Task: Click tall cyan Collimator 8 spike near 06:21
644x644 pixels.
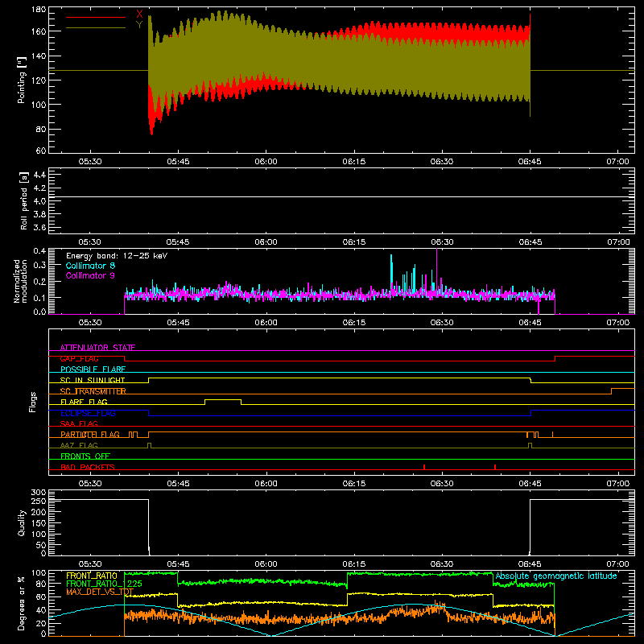Action: coord(391,273)
